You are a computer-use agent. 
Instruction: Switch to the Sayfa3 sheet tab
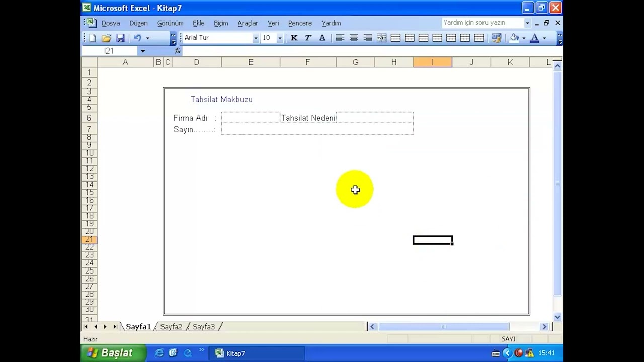(x=204, y=327)
